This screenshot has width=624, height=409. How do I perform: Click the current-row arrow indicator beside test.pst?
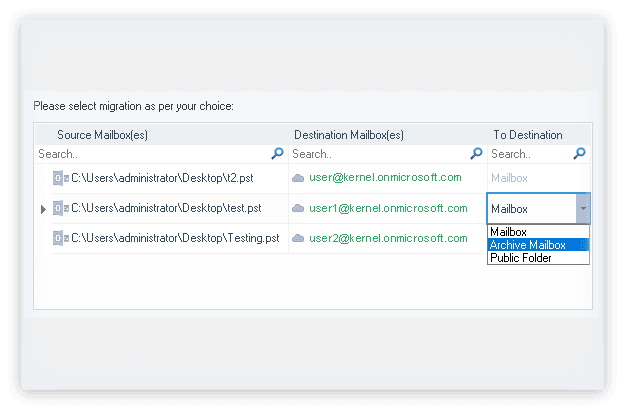click(42, 209)
